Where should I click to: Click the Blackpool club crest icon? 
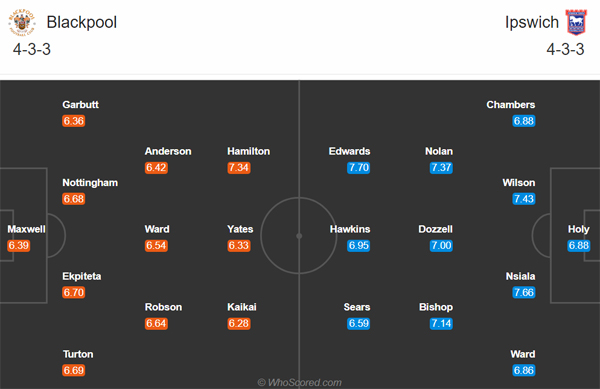(22, 23)
